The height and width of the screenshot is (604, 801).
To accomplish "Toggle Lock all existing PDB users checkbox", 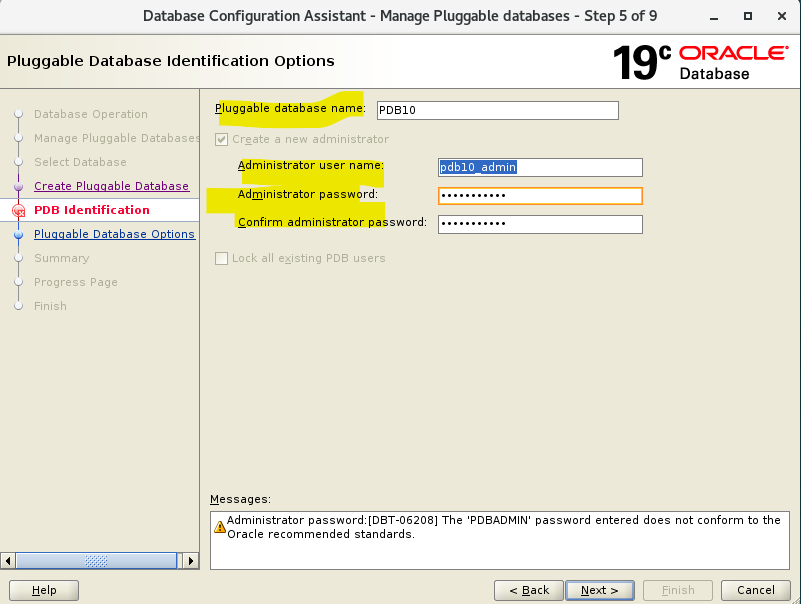I will tap(221, 259).
